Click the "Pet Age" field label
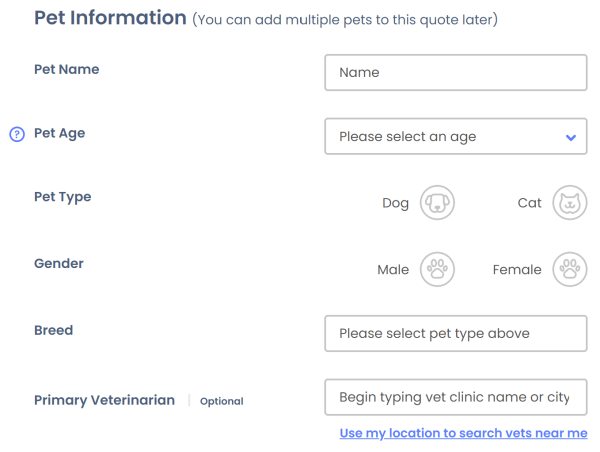 tap(60, 133)
